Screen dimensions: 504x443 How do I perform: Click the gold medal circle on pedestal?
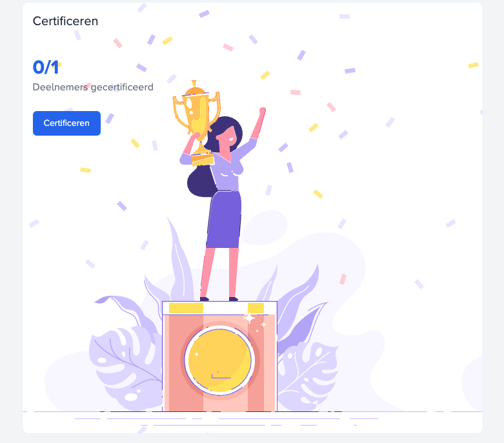pyautogui.click(x=219, y=360)
